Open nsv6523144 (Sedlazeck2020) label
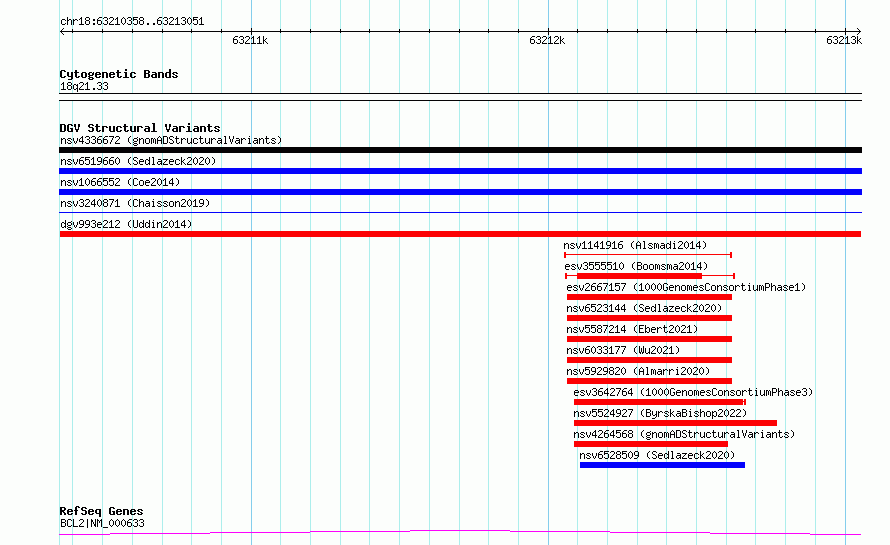Viewport: 890px width, 545px height. click(x=644, y=308)
